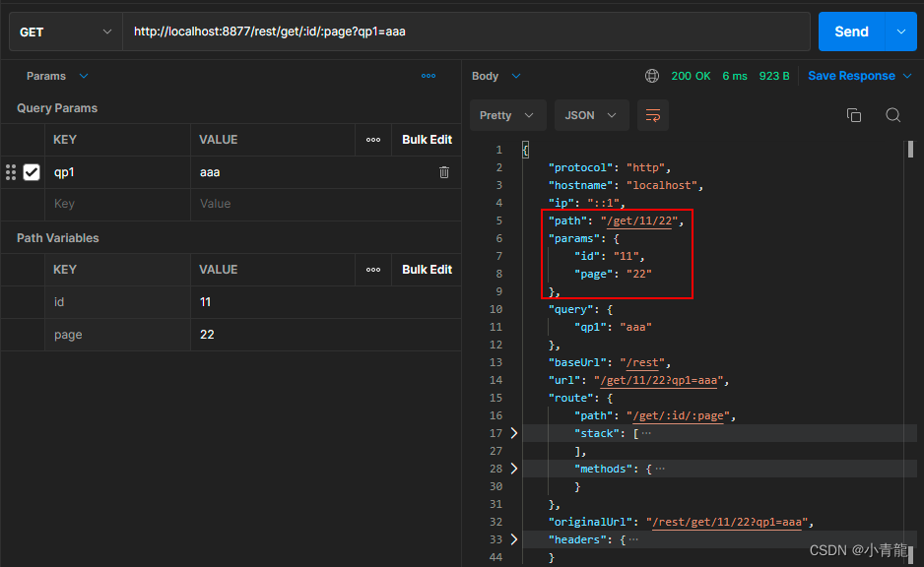Click the network globe icon
The width and height of the screenshot is (924, 567).
click(x=652, y=76)
